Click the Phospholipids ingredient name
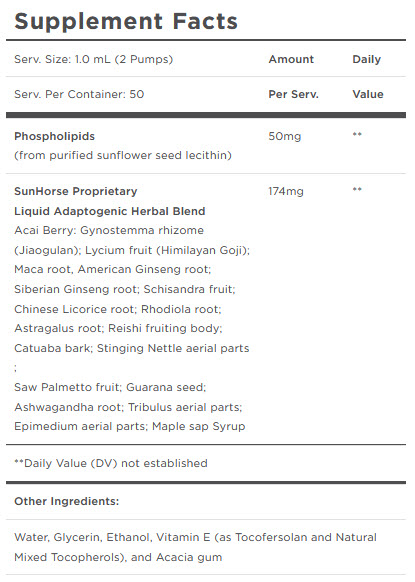This screenshot has width=415, height=582. [x=55, y=137]
